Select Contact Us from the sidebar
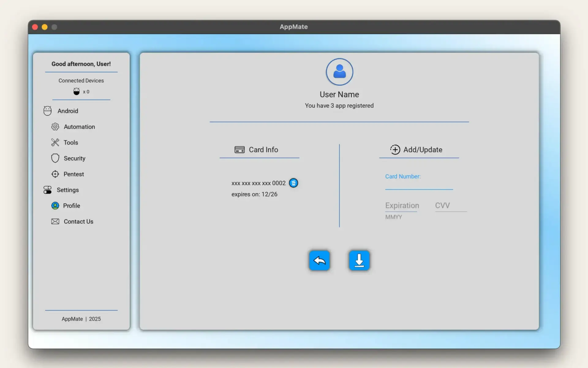The width and height of the screenshot is (588, 368). point(78,221)
